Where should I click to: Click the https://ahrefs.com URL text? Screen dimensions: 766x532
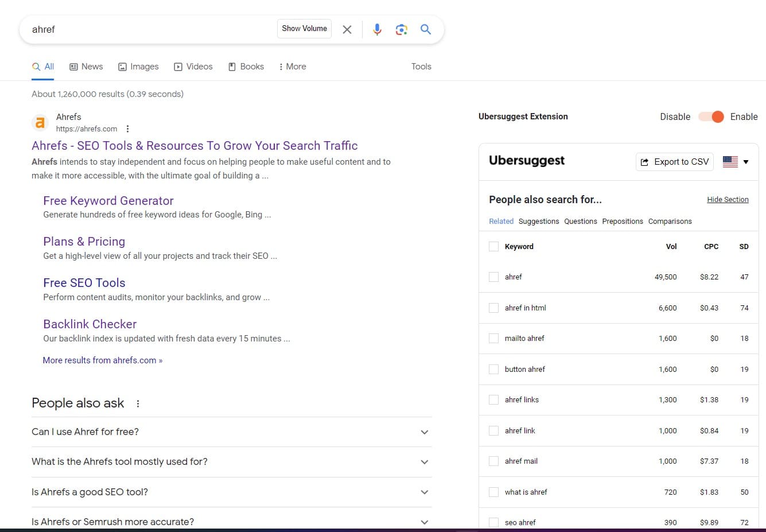(x=87, y=129)
